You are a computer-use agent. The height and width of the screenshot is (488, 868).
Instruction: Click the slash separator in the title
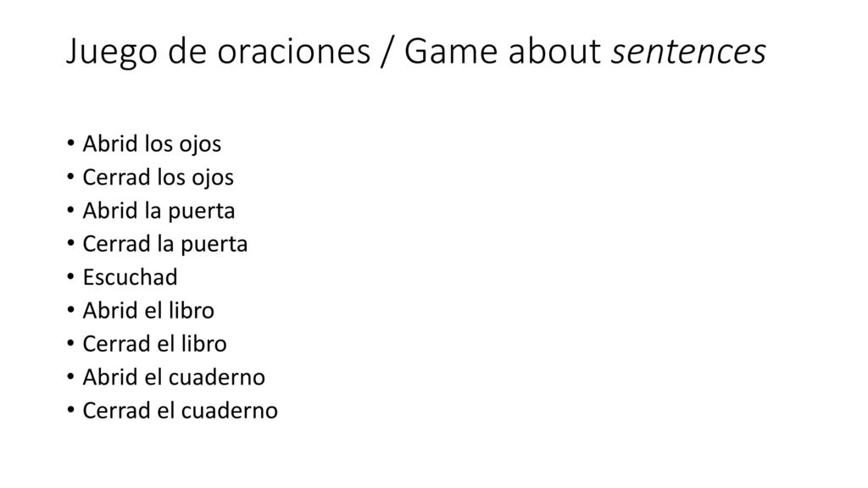pos(386,52)
